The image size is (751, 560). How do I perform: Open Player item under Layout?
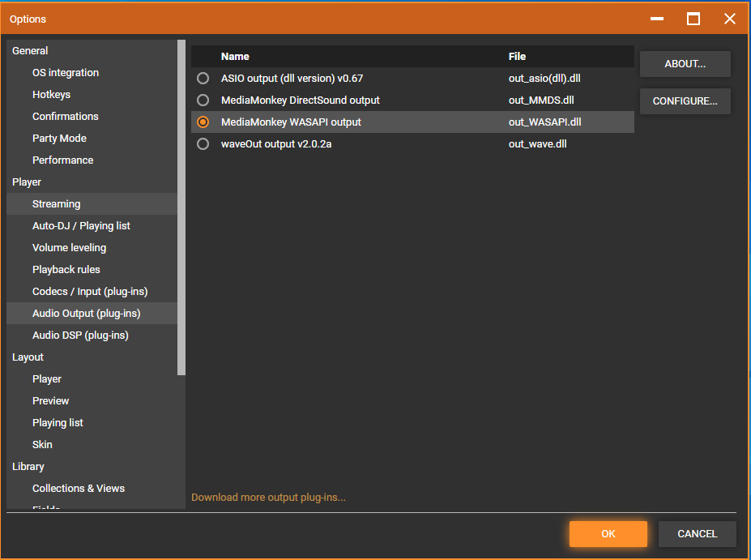click(x=92, y=379)
